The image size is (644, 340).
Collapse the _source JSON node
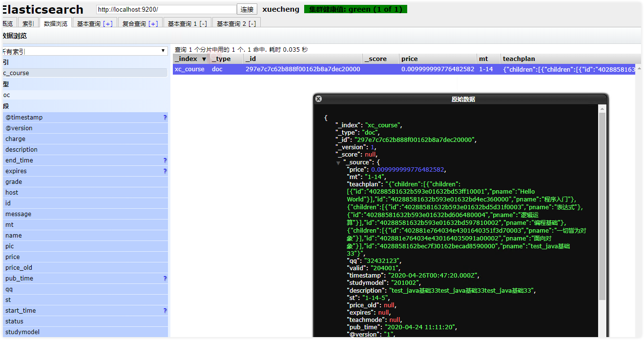(x=338, y=162)
